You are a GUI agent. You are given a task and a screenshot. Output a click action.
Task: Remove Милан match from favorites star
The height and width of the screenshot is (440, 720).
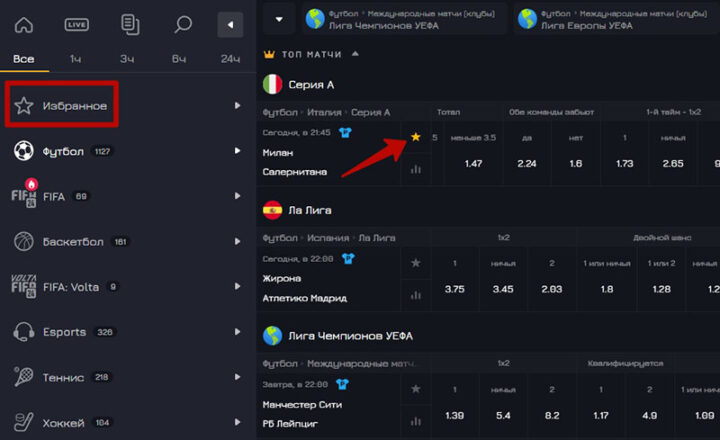click(416, 137)
